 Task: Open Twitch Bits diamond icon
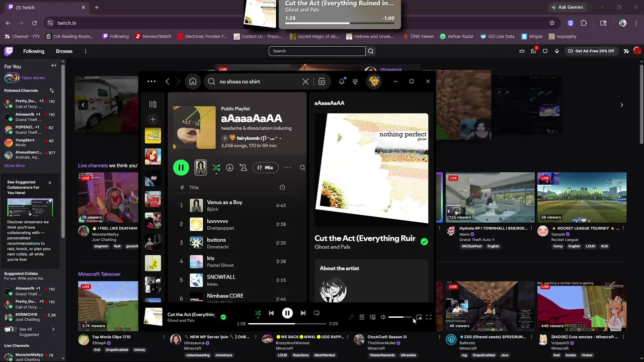(x=556, y=51)
